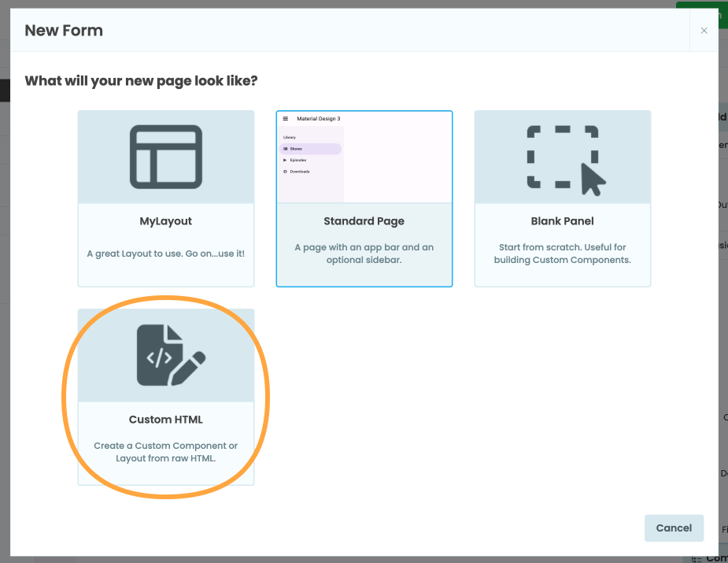This screenshot has width=728, height=563.
Task: Click the Downloads entry in preview sidebar
Action: 301,172
